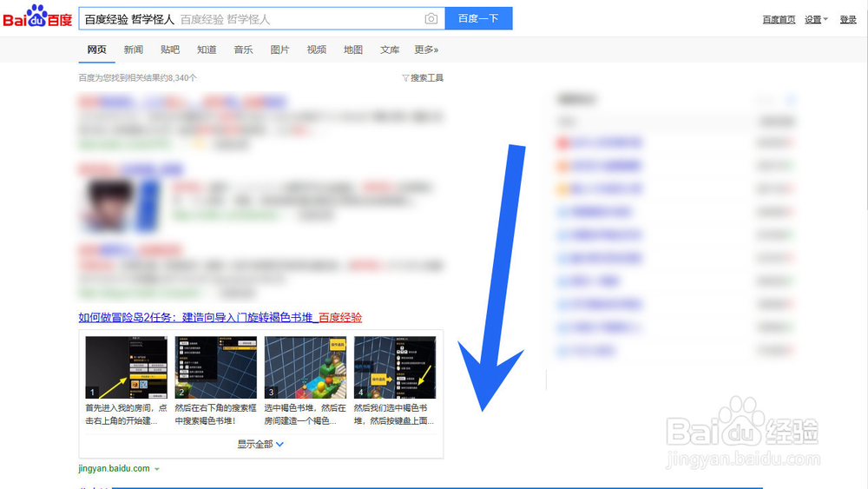Open step 4 thumbnail image

click(395, 367)
